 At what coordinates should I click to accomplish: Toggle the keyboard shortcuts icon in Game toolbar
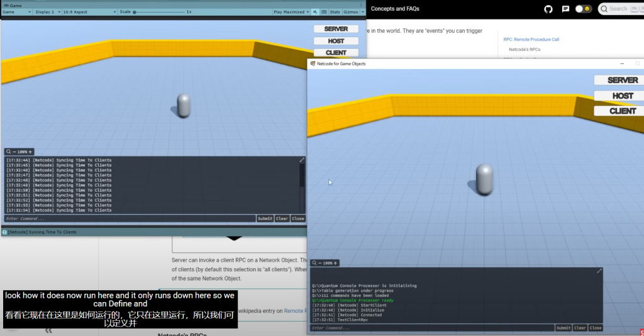(323, 12)
